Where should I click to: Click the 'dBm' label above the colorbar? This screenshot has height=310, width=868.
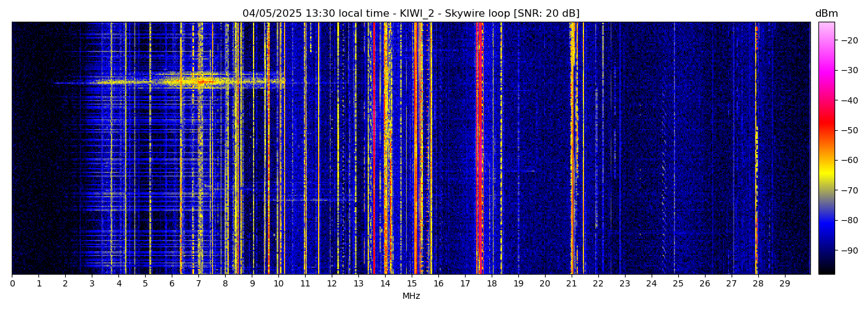(x=826, y=14)
